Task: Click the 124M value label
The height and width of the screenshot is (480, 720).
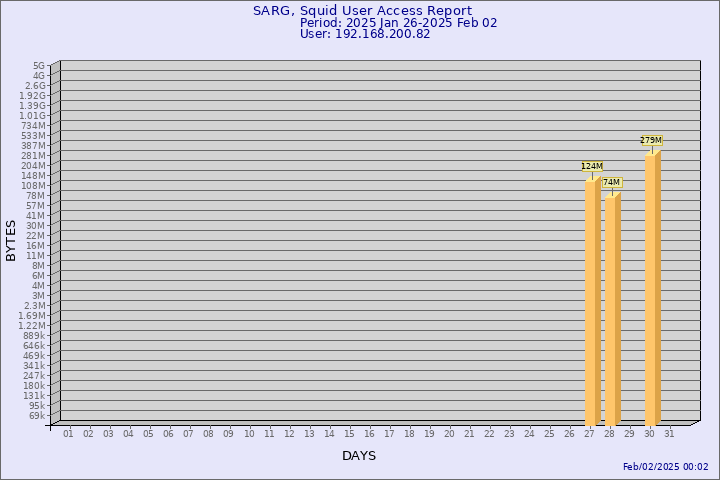Action: [592, 166]
